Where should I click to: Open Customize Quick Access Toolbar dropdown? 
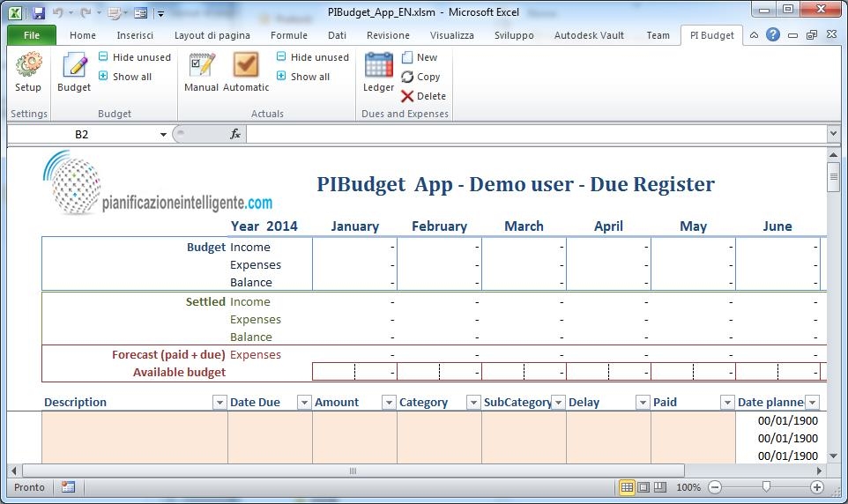(x=160, y=13)
